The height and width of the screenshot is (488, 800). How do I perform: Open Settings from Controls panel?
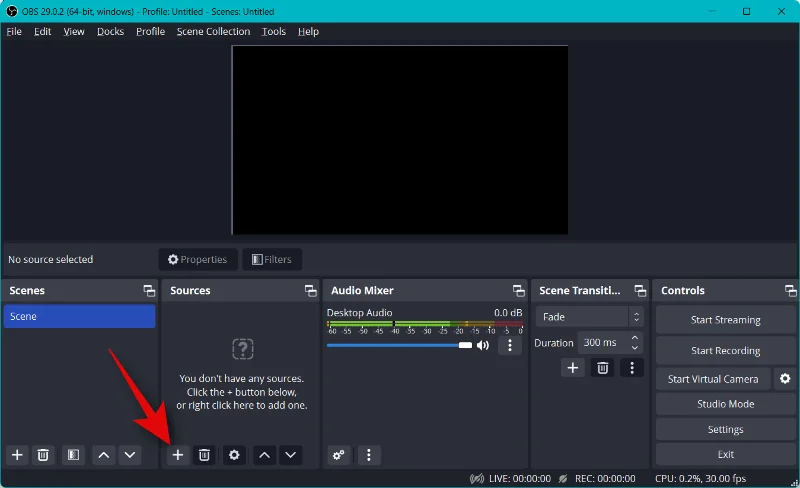[726, 429]
